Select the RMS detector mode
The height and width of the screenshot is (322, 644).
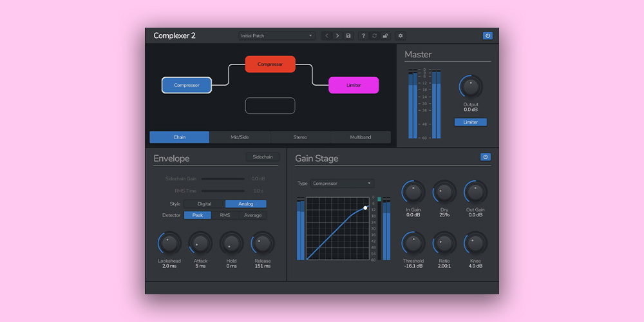click(225, 215)
